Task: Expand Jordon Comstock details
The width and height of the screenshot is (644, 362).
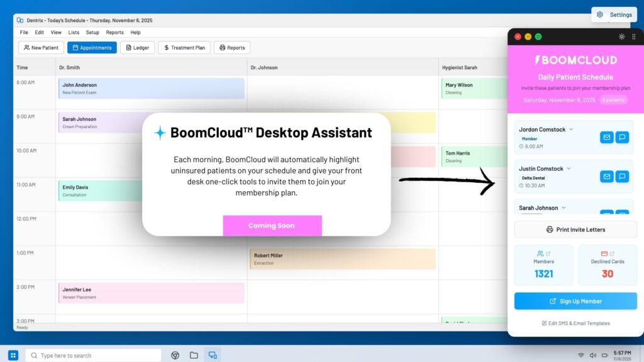Action: pyautogui.click(x=571, y=129)
